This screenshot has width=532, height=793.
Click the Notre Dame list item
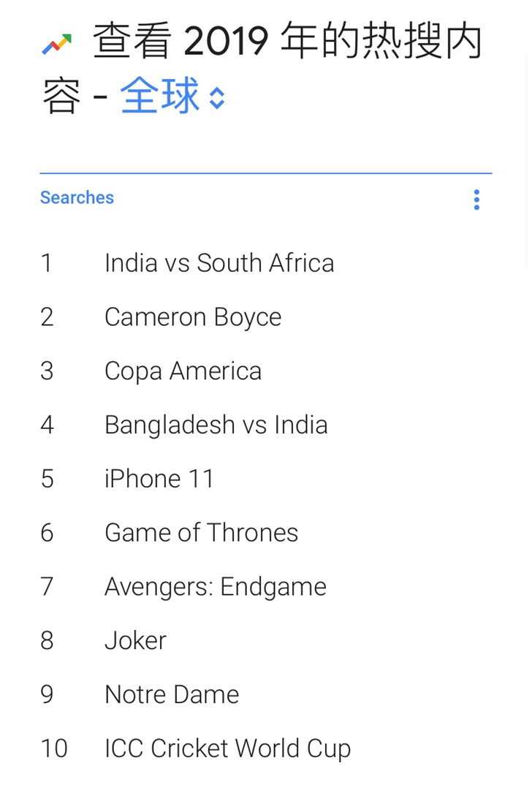tap(172, 694)
